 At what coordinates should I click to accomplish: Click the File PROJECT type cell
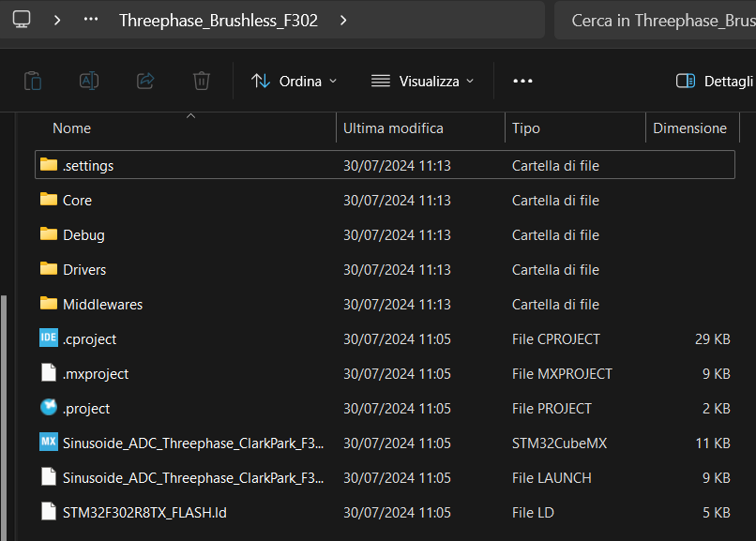[x=552, y=409]
